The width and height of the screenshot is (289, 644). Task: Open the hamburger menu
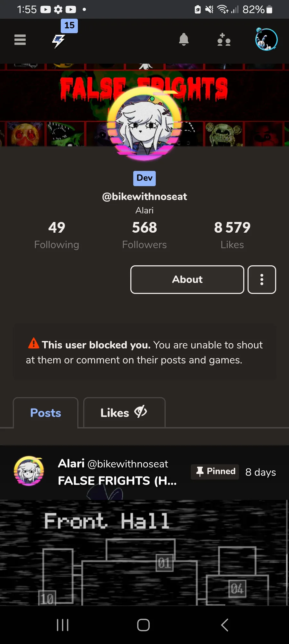coord(20,40)
